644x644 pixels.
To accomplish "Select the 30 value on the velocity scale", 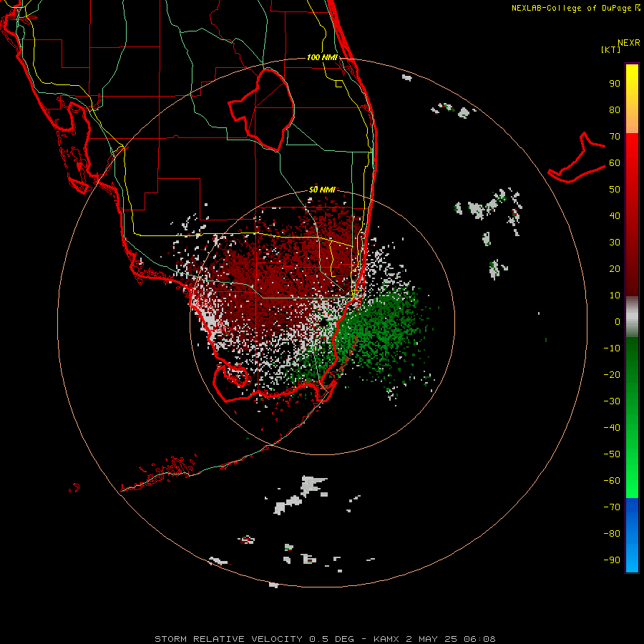I will [615, 243].
